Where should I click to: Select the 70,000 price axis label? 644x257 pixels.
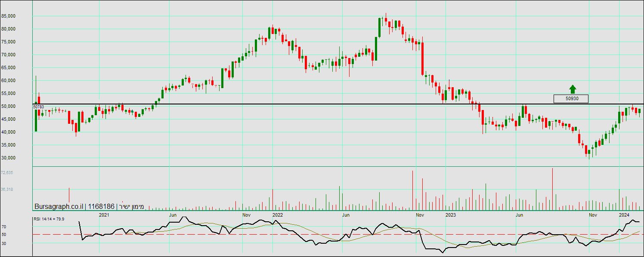pos(9,55)
